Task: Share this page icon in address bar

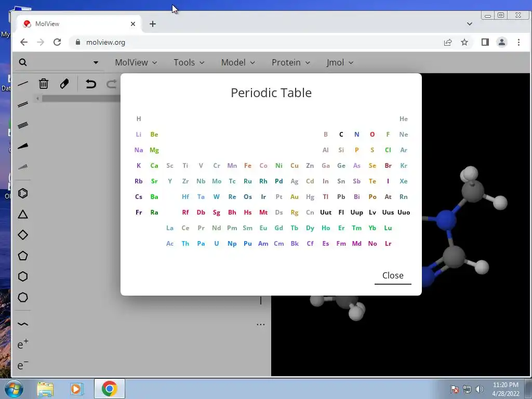Action: [x=448, y=42]
